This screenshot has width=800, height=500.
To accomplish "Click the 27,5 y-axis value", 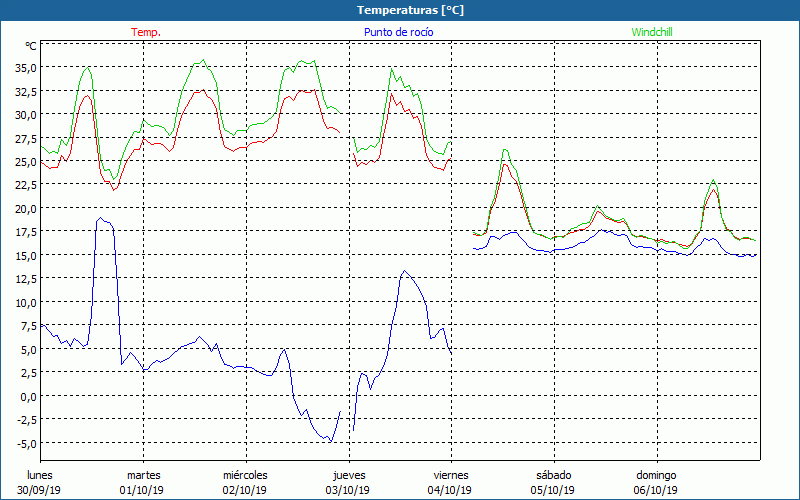I will [x=27, y=138].
